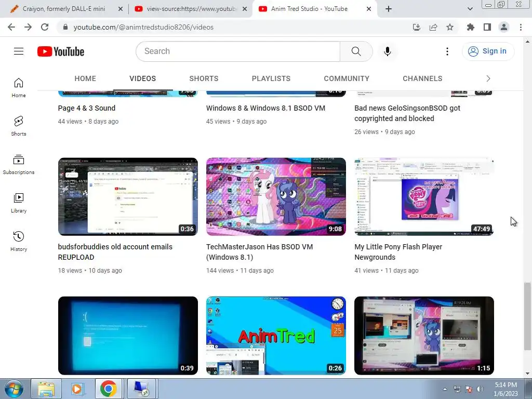The image size is (532, 399).
Task: Switch to view-source browser tab
Action: coord(192,9)
